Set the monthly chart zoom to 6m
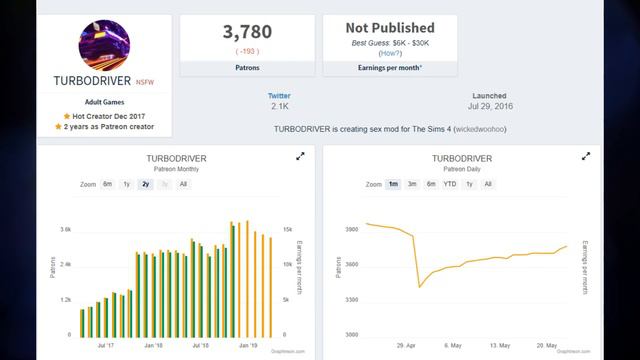Image resolution: width=640 pixels, height=360 pixels. [x=107, y=184]
